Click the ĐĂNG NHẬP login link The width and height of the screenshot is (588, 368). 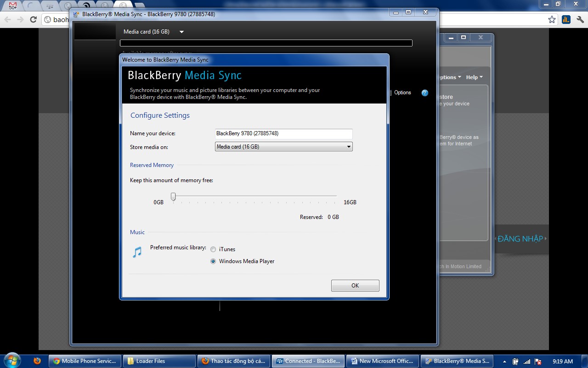pos(520,239)
